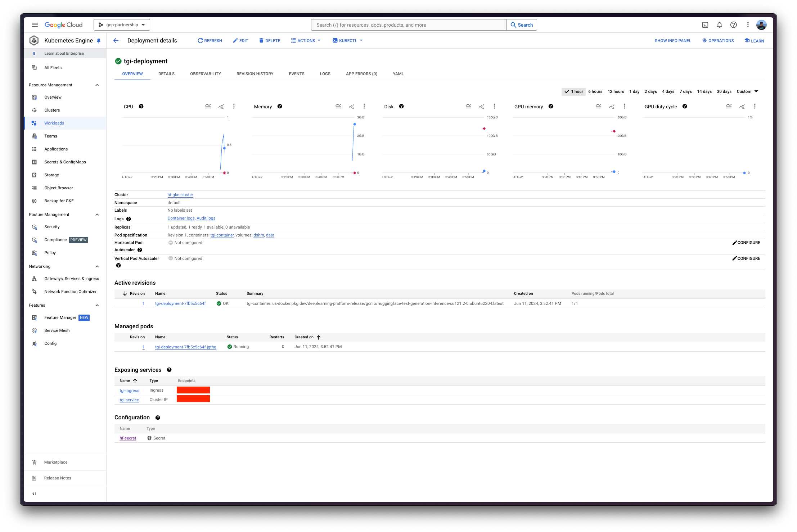Open Cloud Shell terminal icon

click(x=705, y=25)
